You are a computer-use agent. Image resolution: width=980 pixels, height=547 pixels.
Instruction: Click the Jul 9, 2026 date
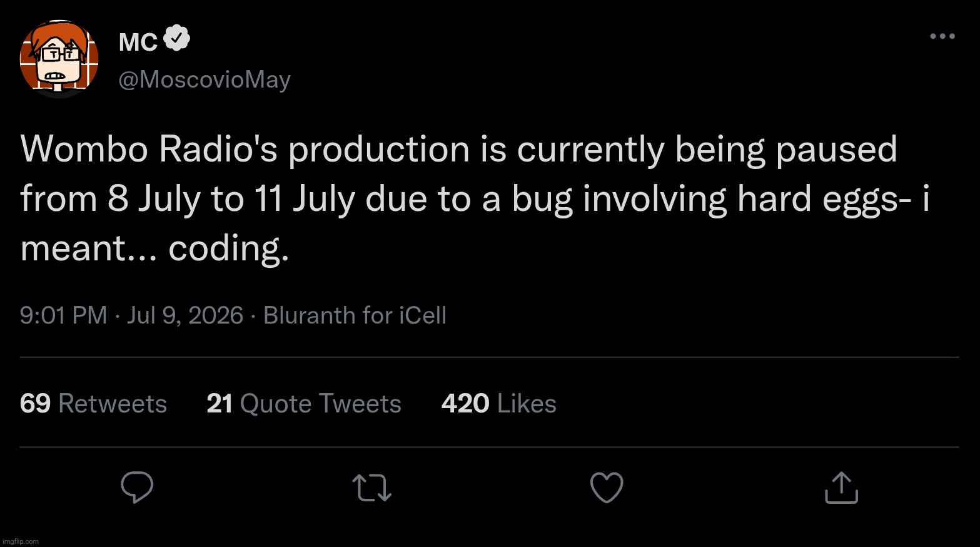point(185,315)
